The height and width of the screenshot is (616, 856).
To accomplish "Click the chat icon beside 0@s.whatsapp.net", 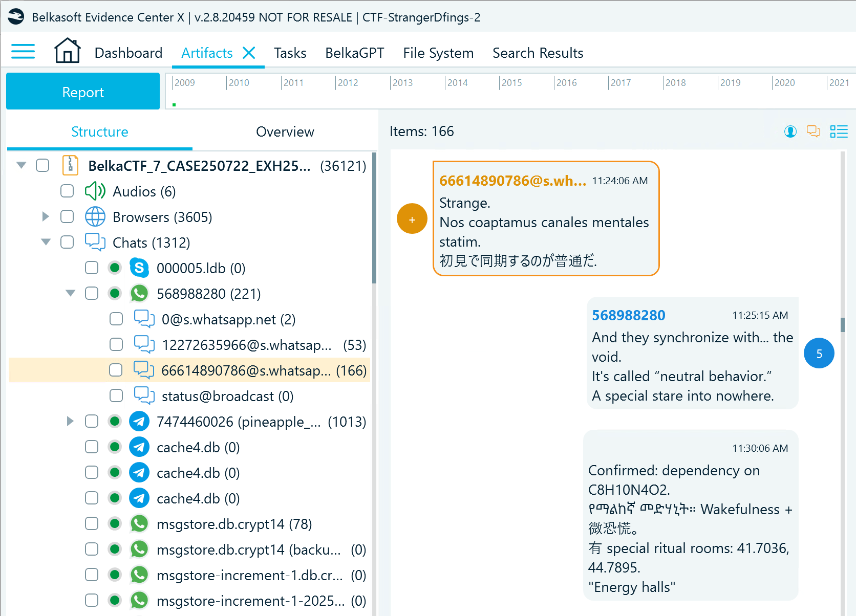I will pos(144,319).
